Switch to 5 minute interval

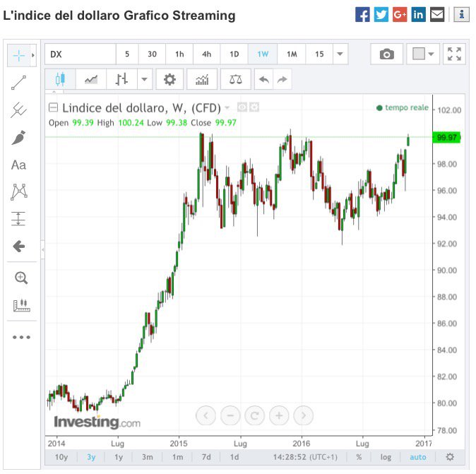click(x=127, y=54)
